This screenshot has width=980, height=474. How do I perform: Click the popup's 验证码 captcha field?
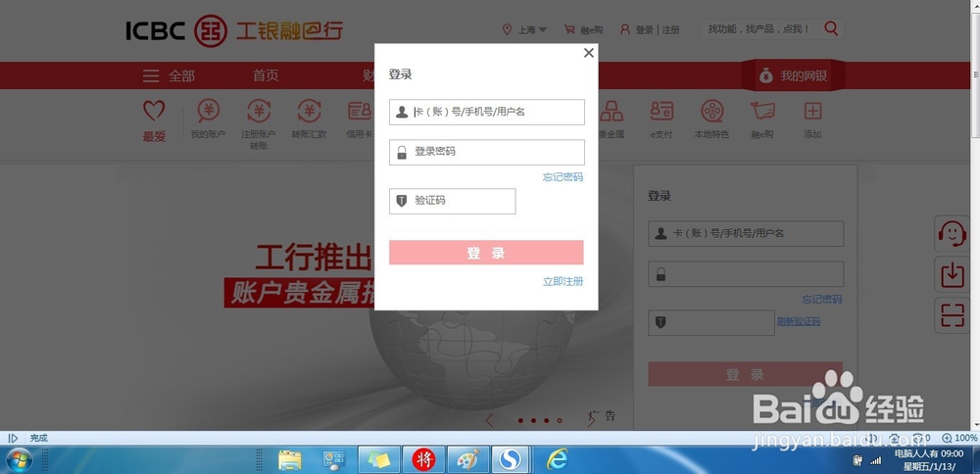pos(453,201)
